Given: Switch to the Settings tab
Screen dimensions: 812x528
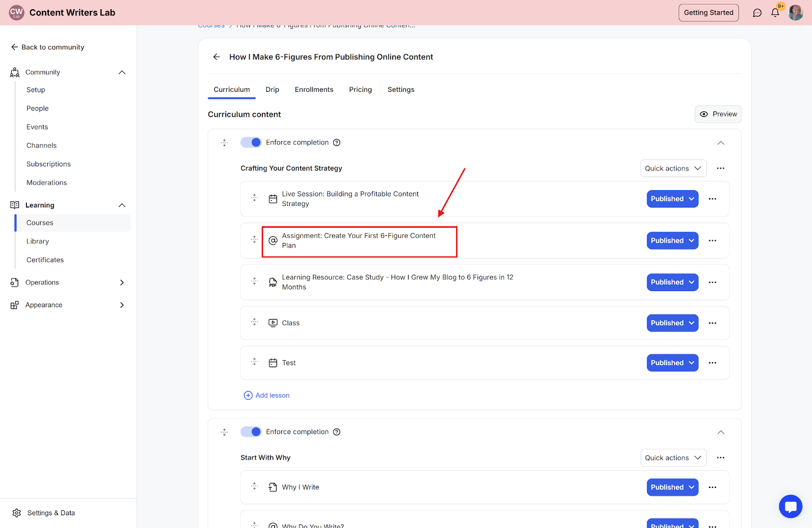Looking at the screenshot, I should (x=401, y=90).
